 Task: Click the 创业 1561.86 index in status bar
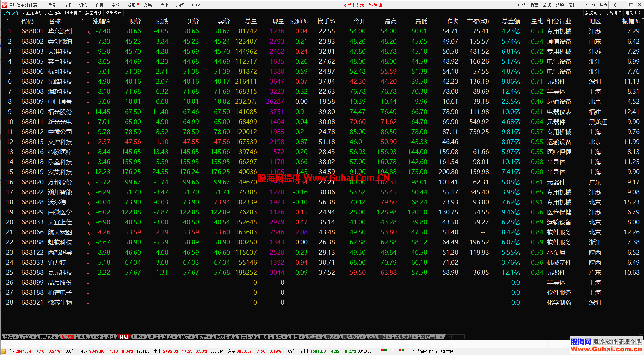(313, 351)
